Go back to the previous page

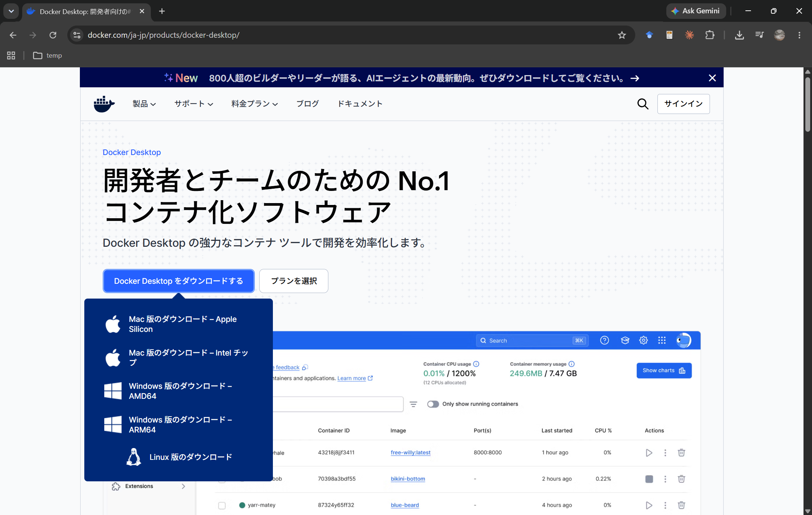[x=13, y=35]
